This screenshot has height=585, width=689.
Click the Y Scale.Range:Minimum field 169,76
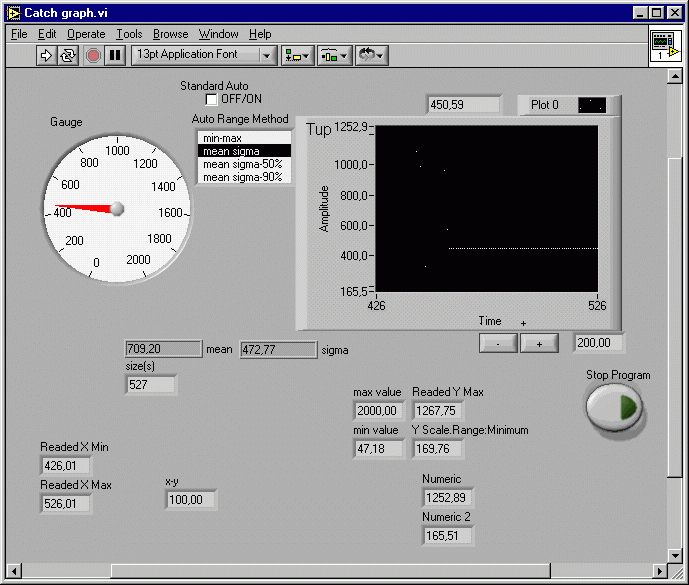coord(438,449)
